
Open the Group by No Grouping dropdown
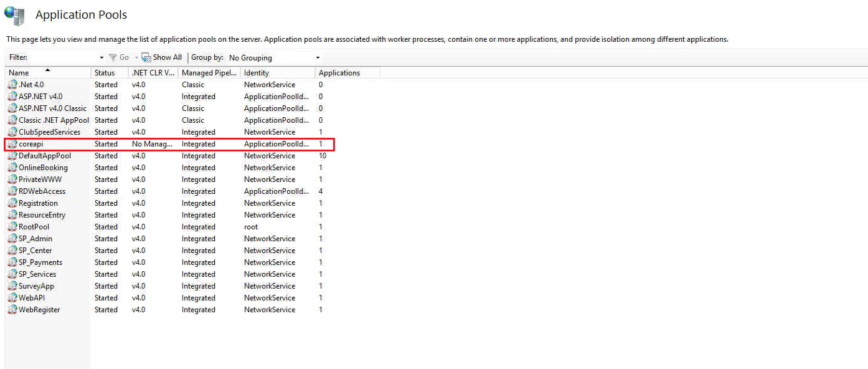tap(274, 57)
